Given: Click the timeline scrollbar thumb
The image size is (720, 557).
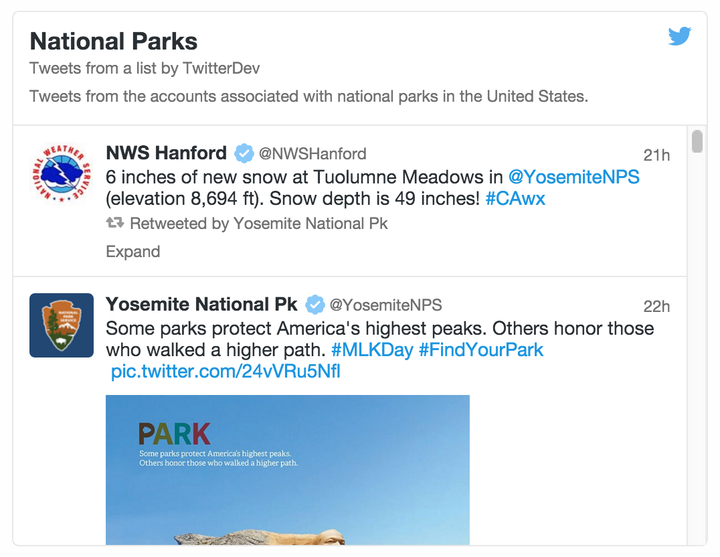Looking at the screenshot, I should click(697, 141).
